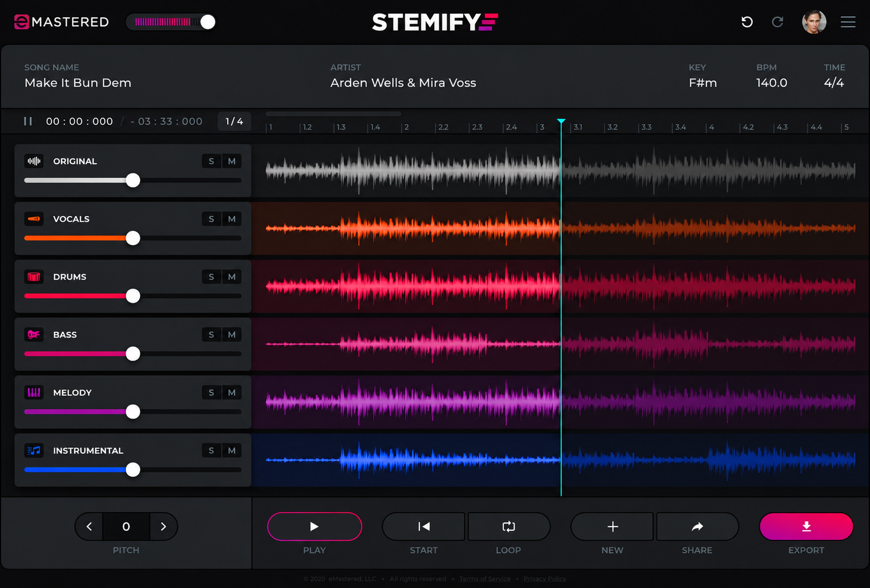Pause playback with the pause icon
This screenshot has width=870, height=588.
(28, 121)
